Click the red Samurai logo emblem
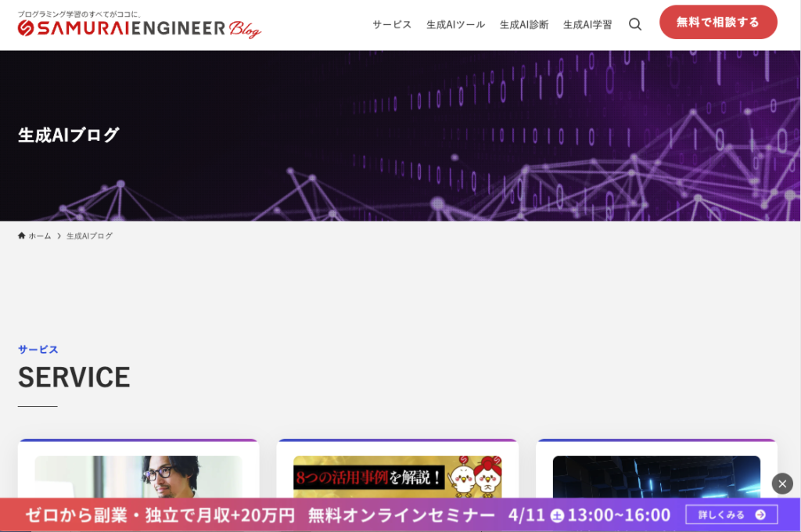801x532 pixels. pyautogui.click(x=24, y=29)
